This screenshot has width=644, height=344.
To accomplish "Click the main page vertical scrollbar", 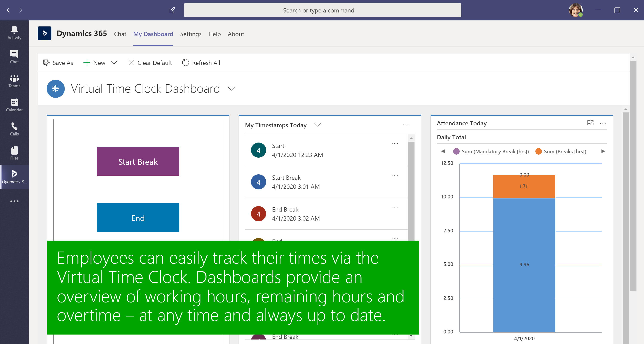I will [633, 176].
